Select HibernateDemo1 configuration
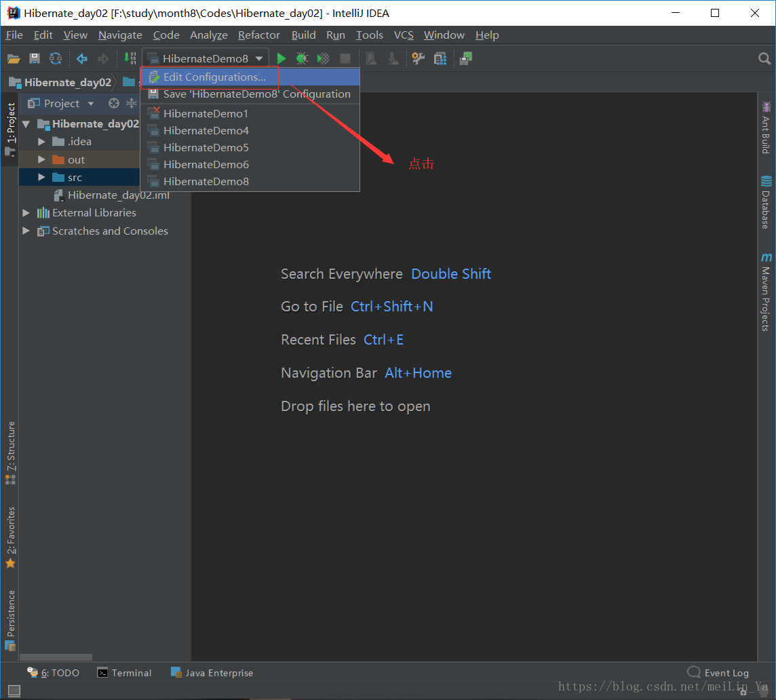 click(x=250, y=114)
